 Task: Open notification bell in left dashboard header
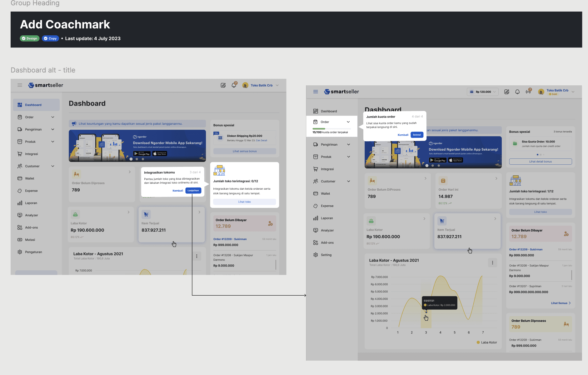[x=234, y=85]
